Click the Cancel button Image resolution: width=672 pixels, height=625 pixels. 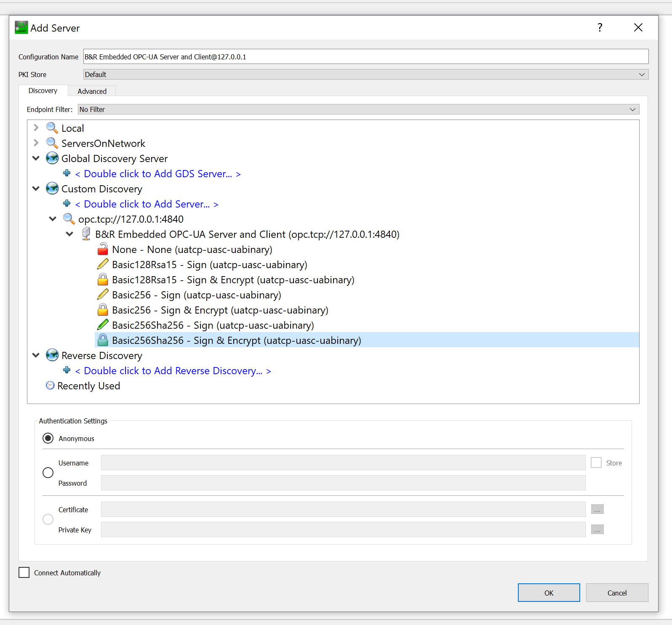point(617,593)
